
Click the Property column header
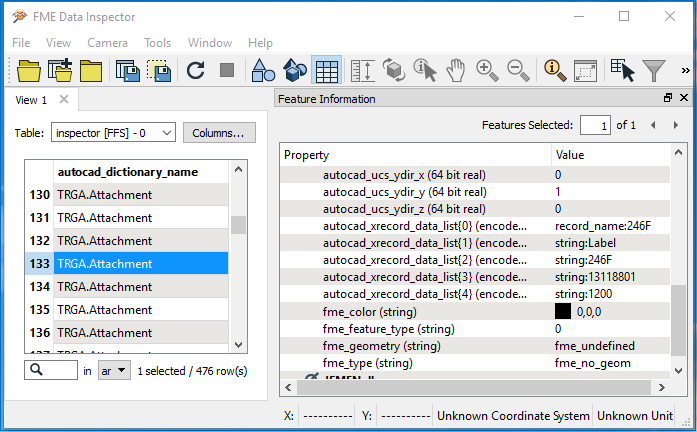[416, 155]
